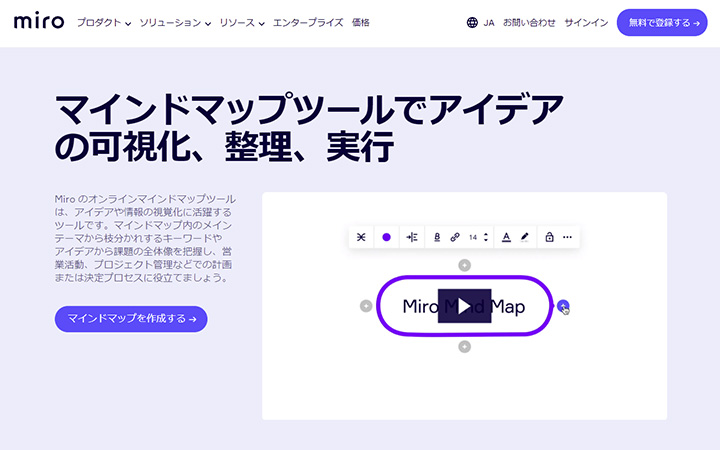Expand the プロダクト dropdown menu
The image size is (720, 450).
(104, 22)
